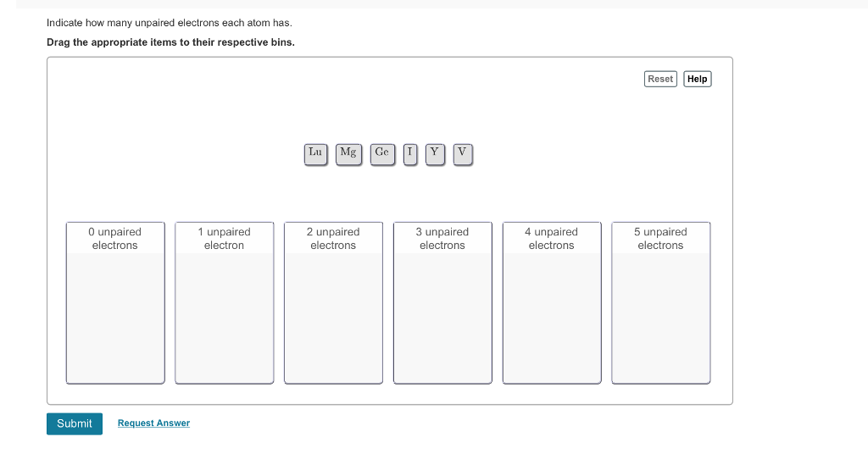This screenshot has height=459, width=868.
Task: Select the I (iodine) element tile
Action: pos(410,153)
